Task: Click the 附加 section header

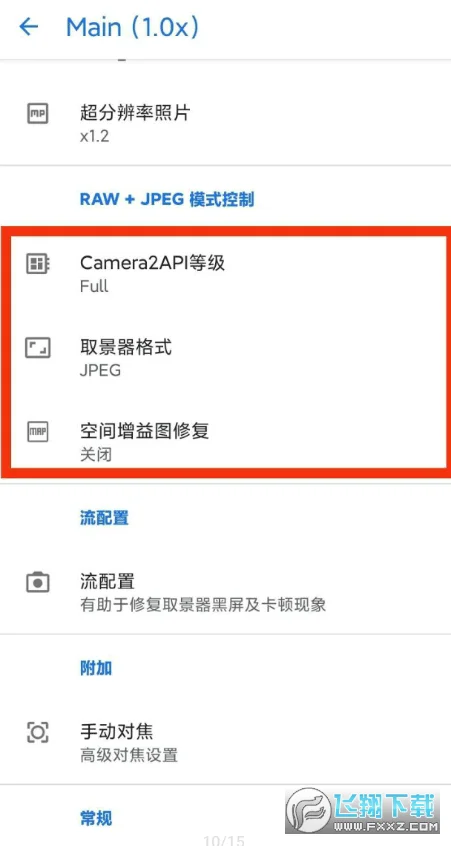Action: point(96,668)
